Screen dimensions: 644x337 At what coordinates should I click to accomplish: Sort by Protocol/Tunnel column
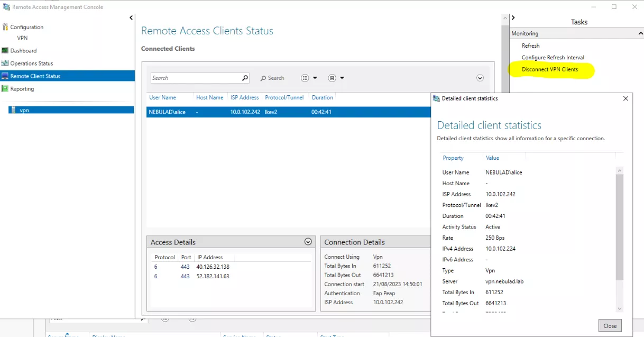[284, 97]
